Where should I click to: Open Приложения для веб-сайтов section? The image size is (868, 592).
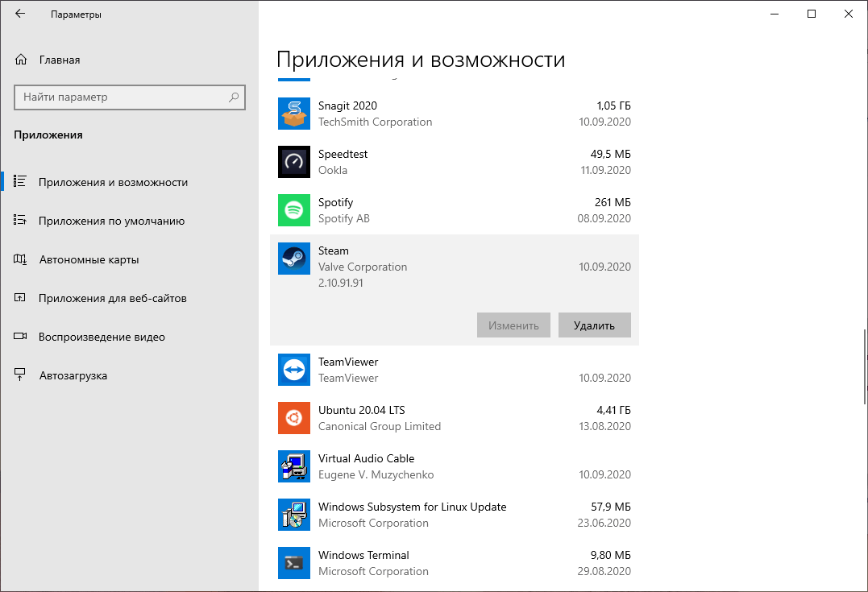130,298
